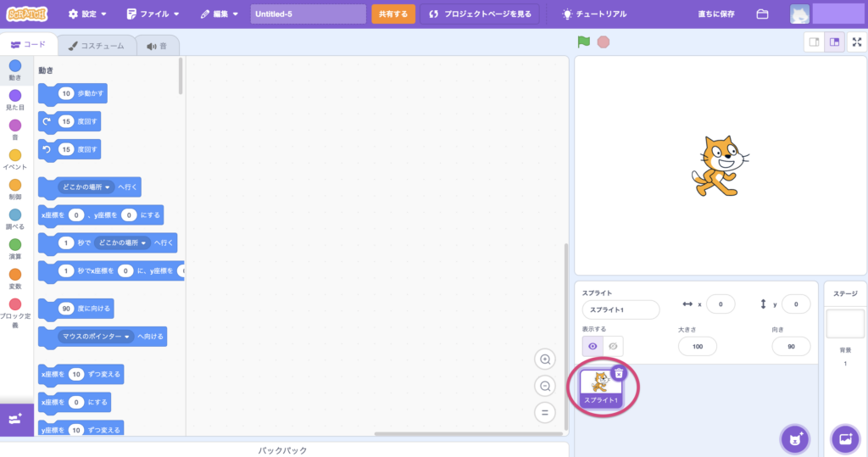Edit sprite x position field
The width and height of the screenshot is (868, 457).
click(x=721, y=304)
